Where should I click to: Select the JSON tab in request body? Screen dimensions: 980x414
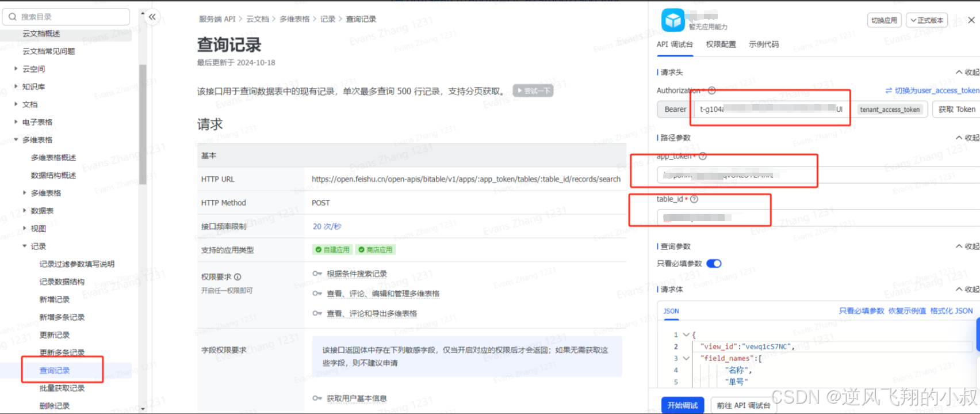coord(671,311)
